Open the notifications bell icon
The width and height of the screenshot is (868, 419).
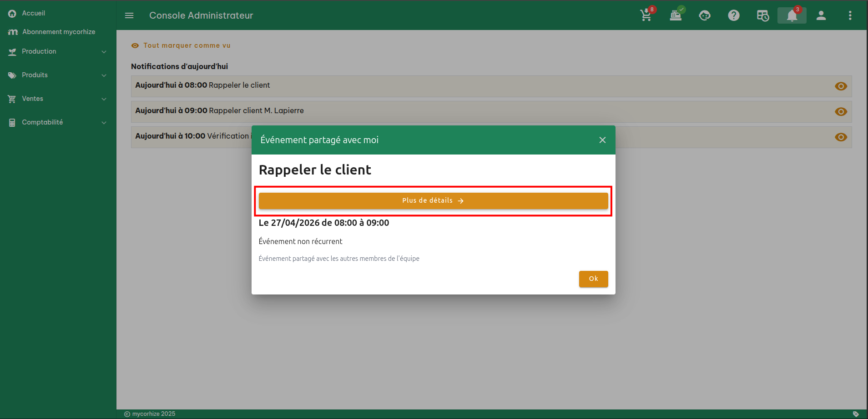tap(792, 15)
